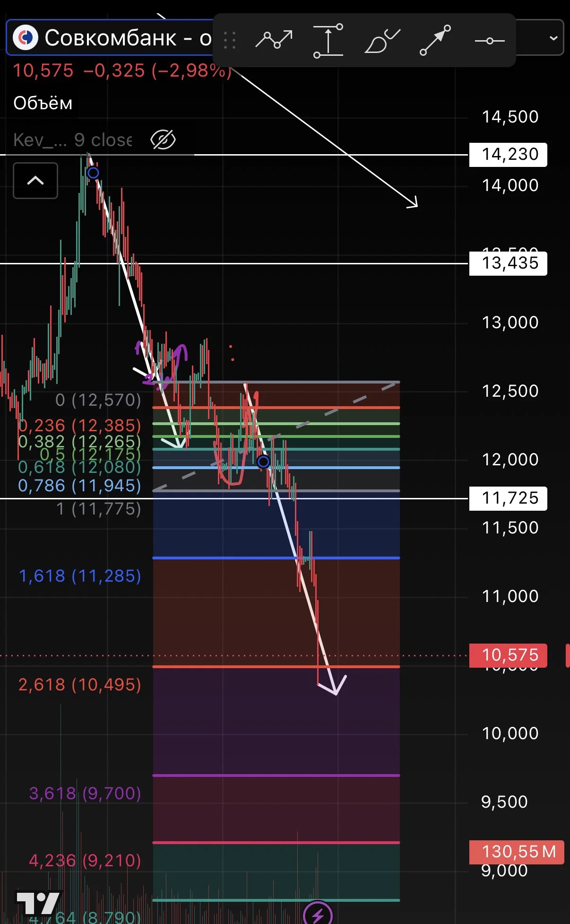Collapse the indicator legend with chevron
Screen dimensions: 570x924
point(35,181)
